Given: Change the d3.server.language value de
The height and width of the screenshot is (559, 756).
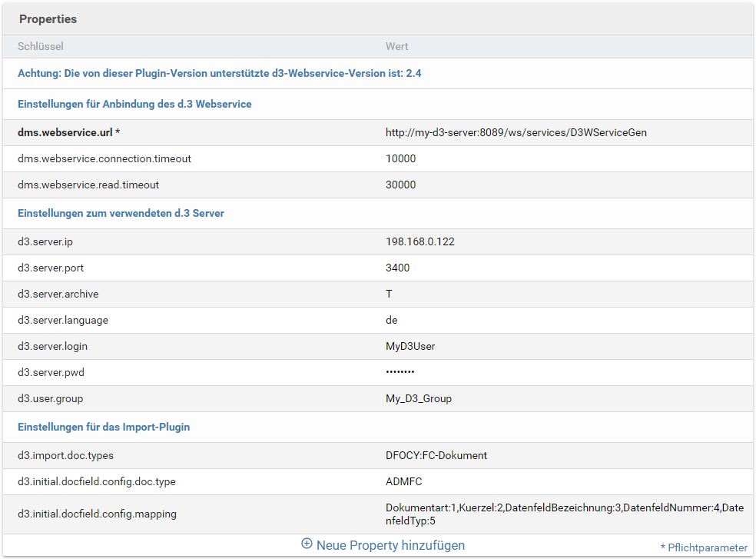Looking at the screenshot, I should [x=391, y=320].
